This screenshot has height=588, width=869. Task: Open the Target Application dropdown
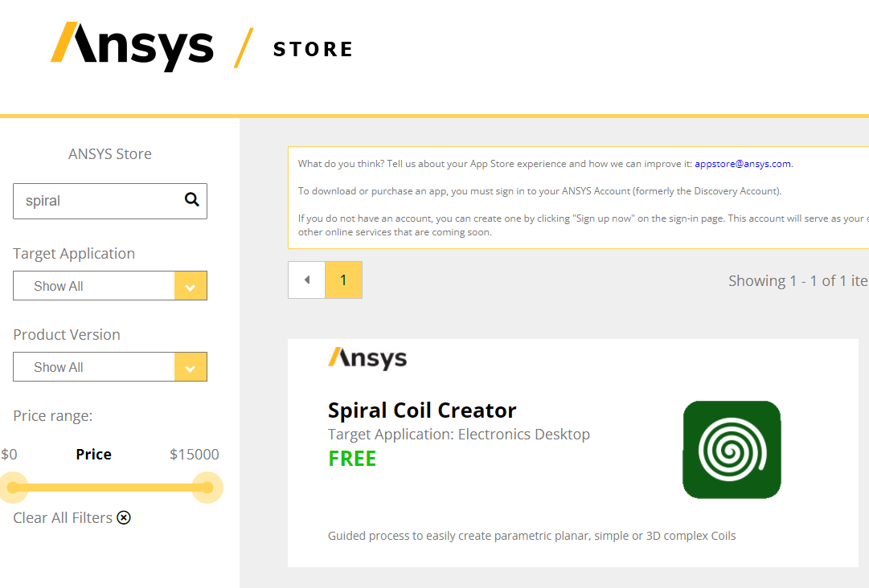(x=110, y=286)
